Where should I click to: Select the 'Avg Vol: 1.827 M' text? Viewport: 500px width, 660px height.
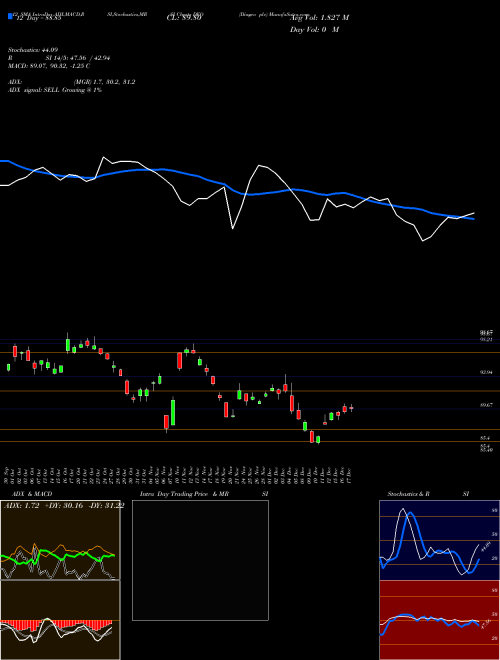click(319, 18)
